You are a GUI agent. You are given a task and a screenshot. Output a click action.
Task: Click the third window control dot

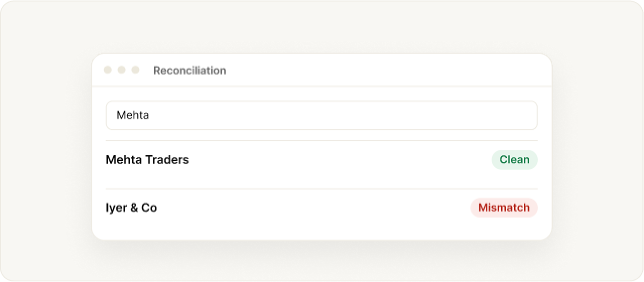tap(135, 70)
